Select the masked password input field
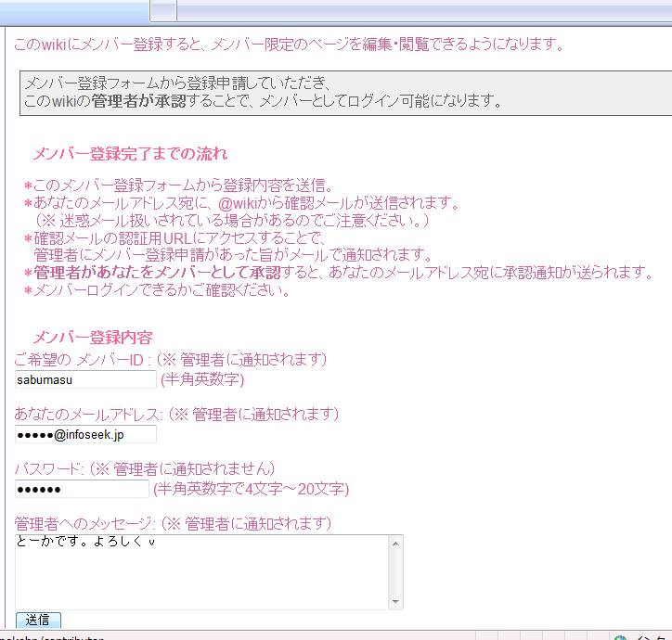The image size is (672, 640). click(x=82, y=489)
